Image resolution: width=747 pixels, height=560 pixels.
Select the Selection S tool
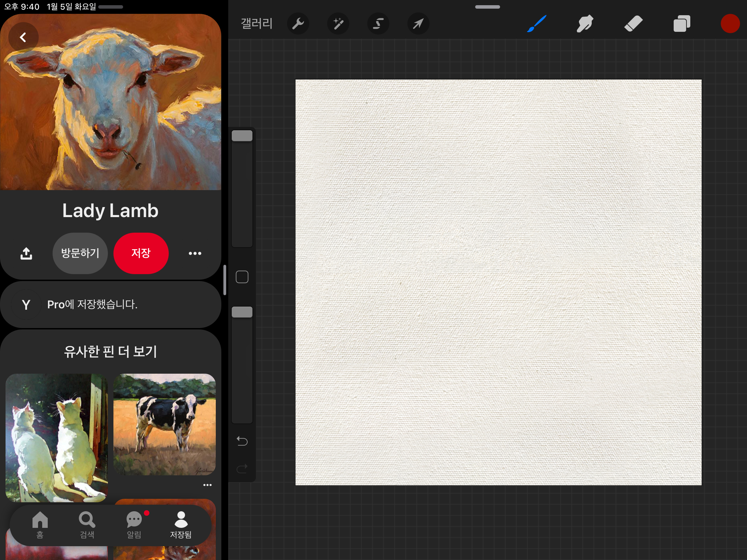[x=378, y=24]
